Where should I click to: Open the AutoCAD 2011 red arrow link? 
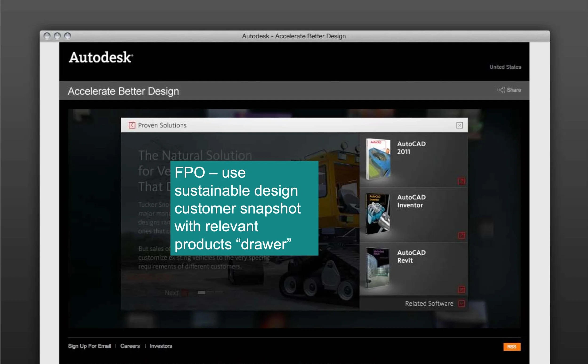point(461,181)
